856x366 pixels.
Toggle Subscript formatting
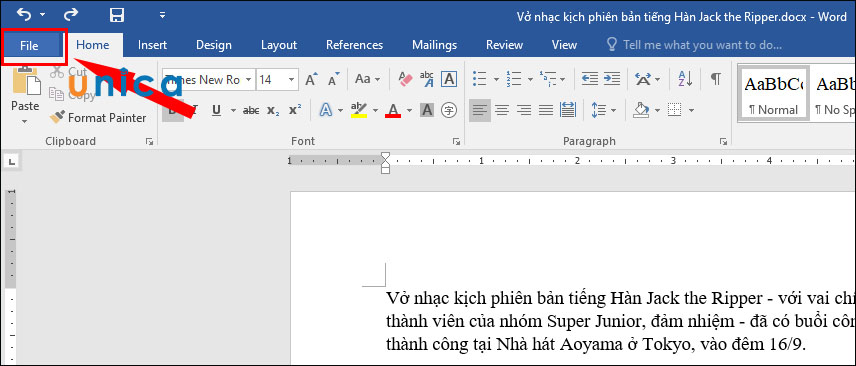tap(273, 111)
